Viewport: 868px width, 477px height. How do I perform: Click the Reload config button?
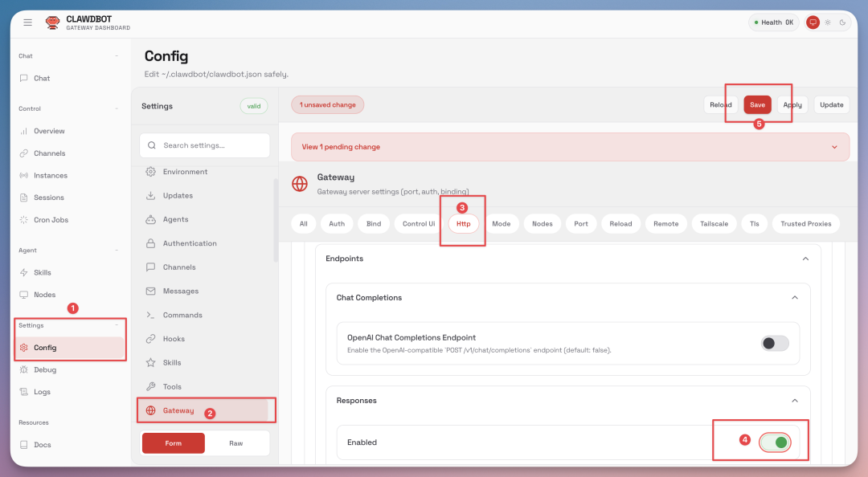click(x=720, y=104)
